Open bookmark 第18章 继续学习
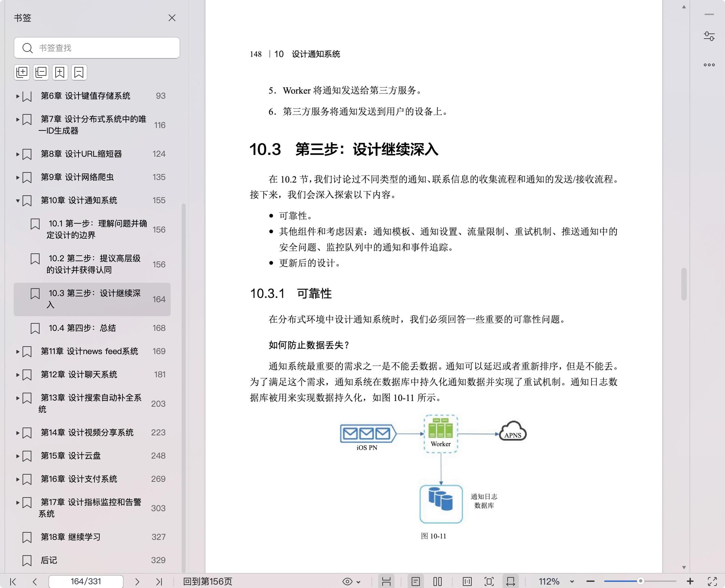725x588 pixels. (92, 537)
